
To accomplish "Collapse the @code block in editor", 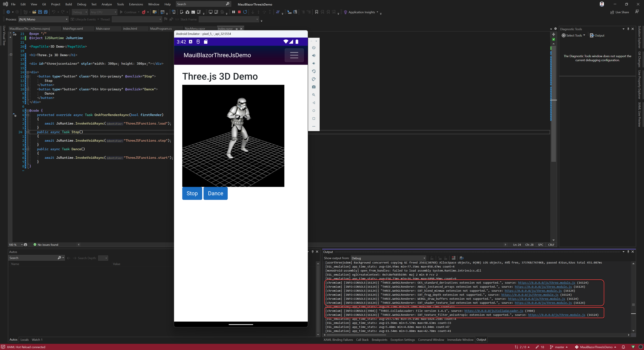I will 28,110.
